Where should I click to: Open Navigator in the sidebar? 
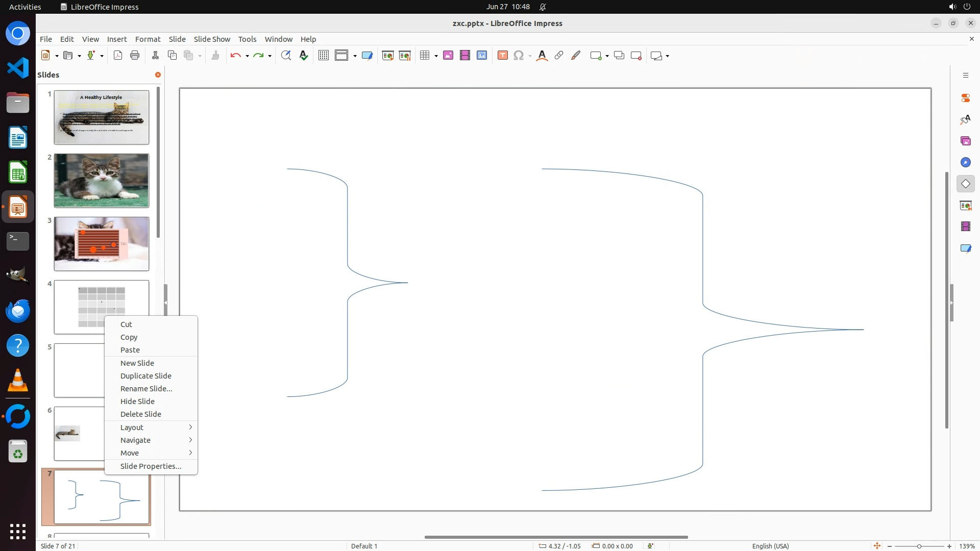tap(965, 162)
